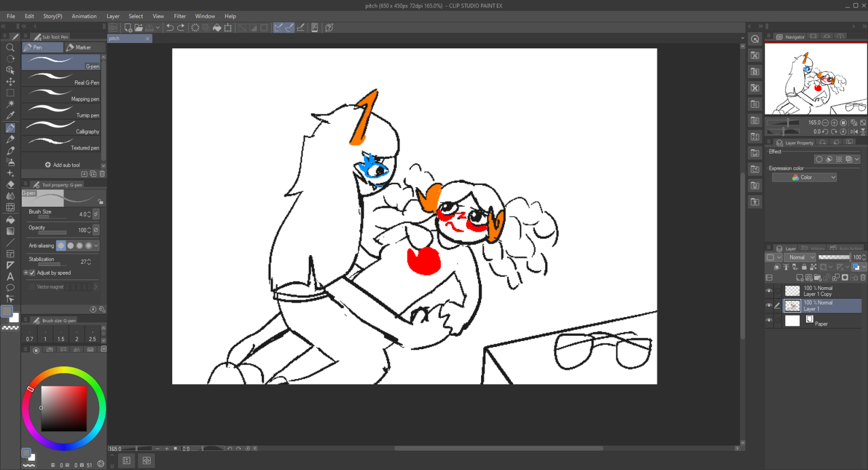Open the layer color dropdown
The height and width of the screenshot is (470, 868).
click(x=864, y=267)
